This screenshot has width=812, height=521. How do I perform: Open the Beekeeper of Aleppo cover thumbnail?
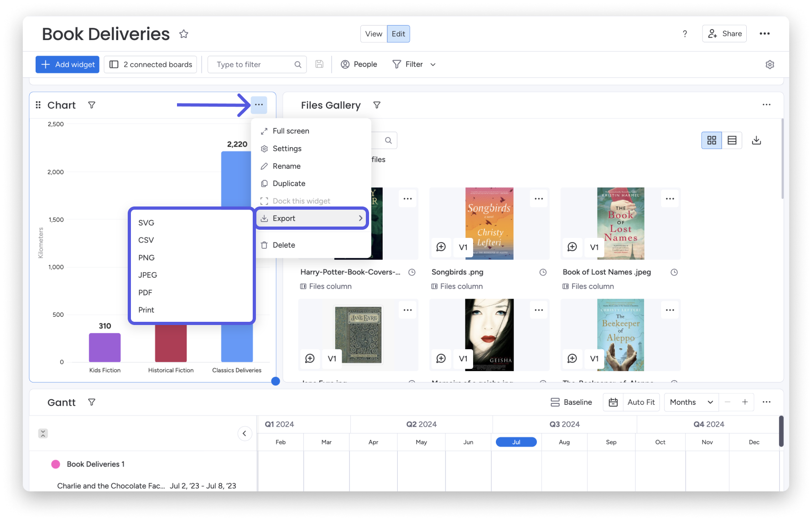(x=621, y=335)
